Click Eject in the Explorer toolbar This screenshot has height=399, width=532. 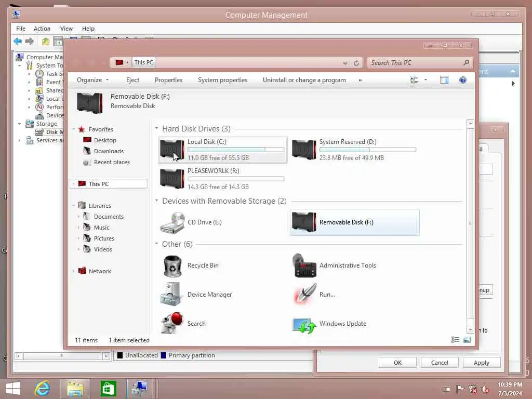tap(132, 80)
